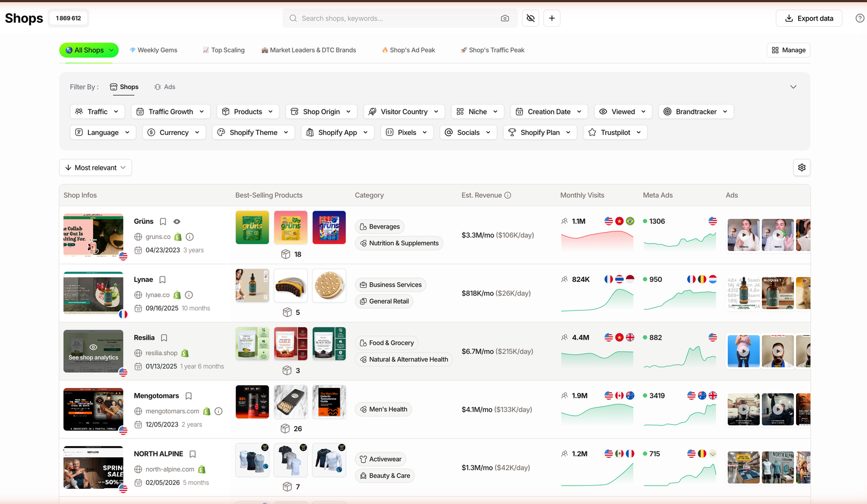This screenshot has height=504, width=867.
Task: Click the product box icon showing 18 products
Action: coord(286,254)
